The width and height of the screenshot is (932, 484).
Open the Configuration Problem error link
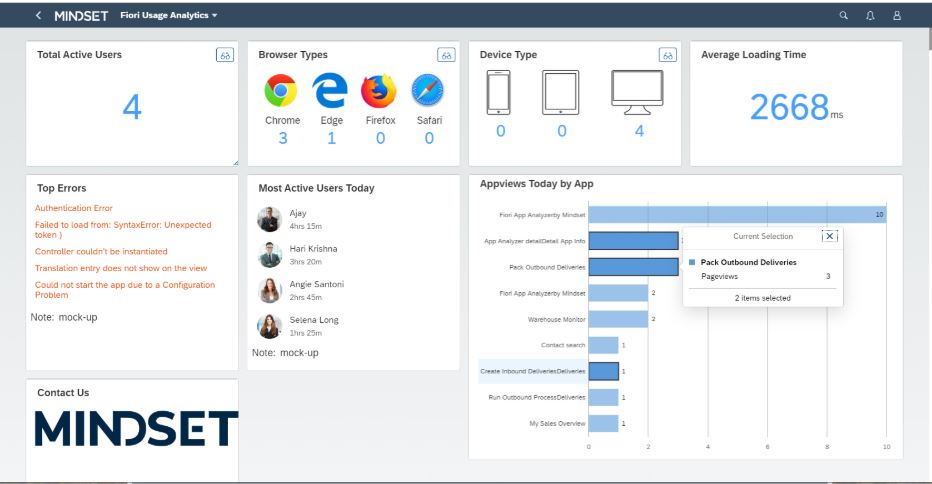[125, 290]
